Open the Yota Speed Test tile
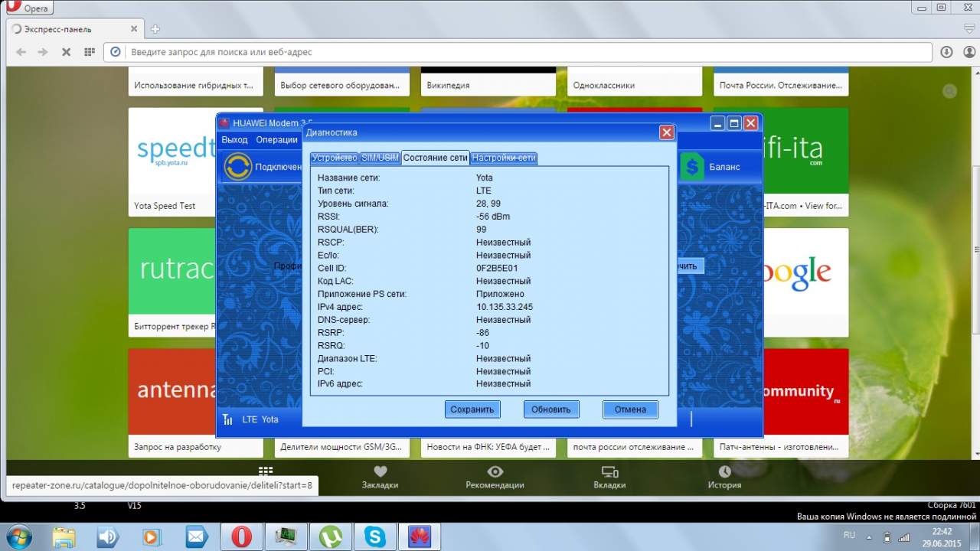 pyautogui.click(x=171, y=162)
